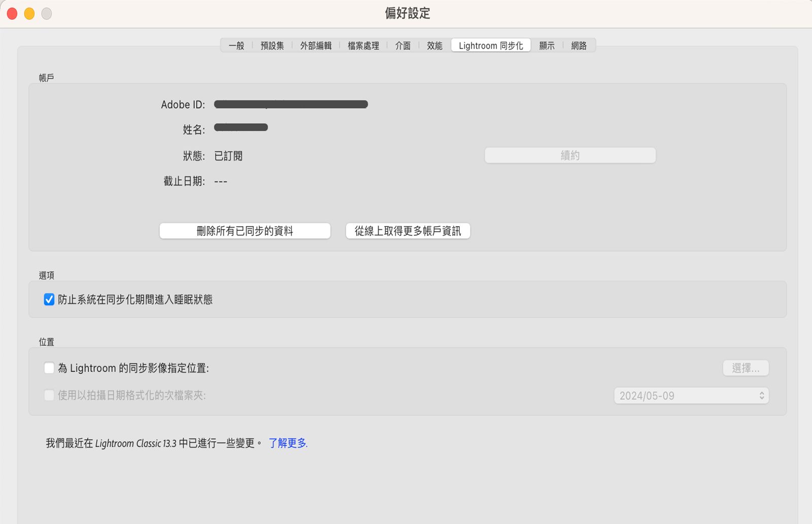The height and width of the screenshot is (524, 812).
Task: Enable 為 Lightroom 的同步影像指定位置
Action: [x=49, y=368]
